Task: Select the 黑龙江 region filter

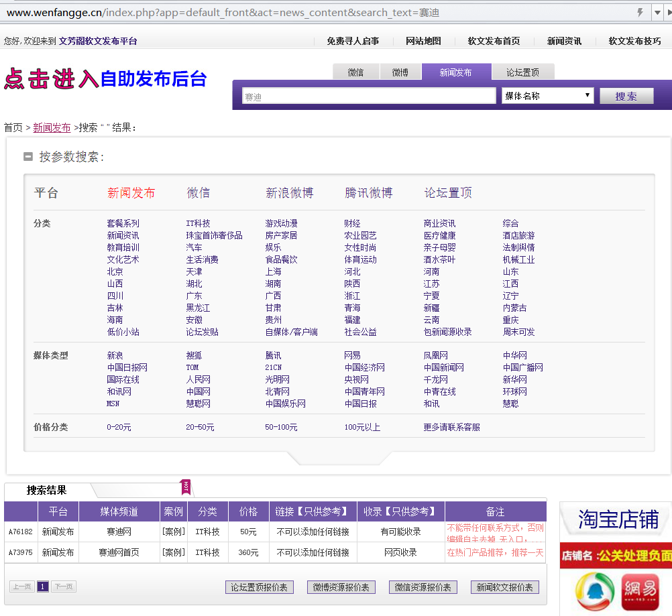Action: 198,308
